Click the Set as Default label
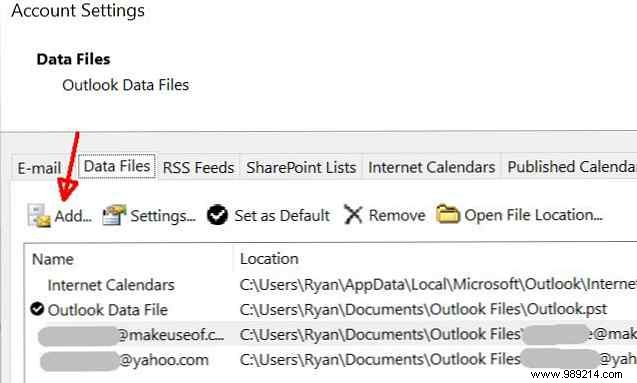This screenshot has height=383, width=637. pyautogui.click(x=282, y=215)
